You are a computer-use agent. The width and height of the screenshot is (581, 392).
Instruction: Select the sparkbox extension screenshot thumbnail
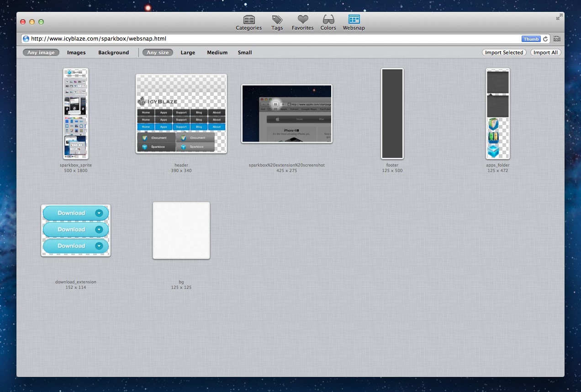pyautogui.click(x=287, y=114)
